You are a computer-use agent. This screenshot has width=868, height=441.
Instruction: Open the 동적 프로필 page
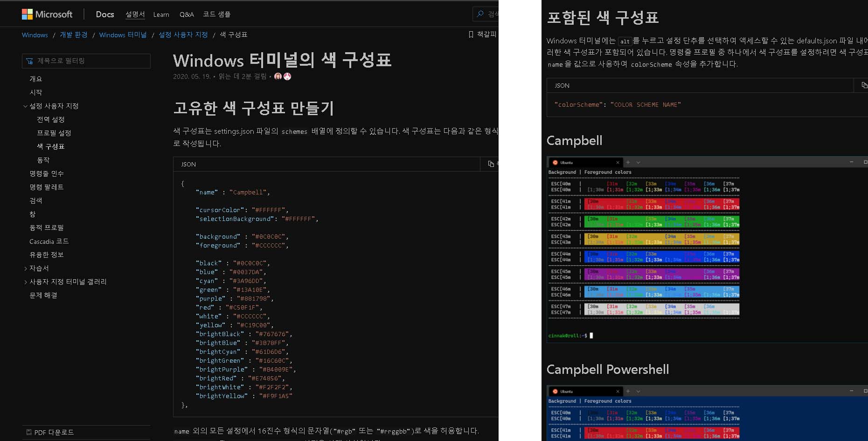(47, 227)
